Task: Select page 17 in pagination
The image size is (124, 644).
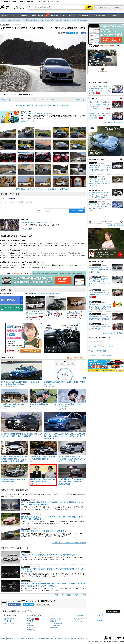Action: click(34, 100)
